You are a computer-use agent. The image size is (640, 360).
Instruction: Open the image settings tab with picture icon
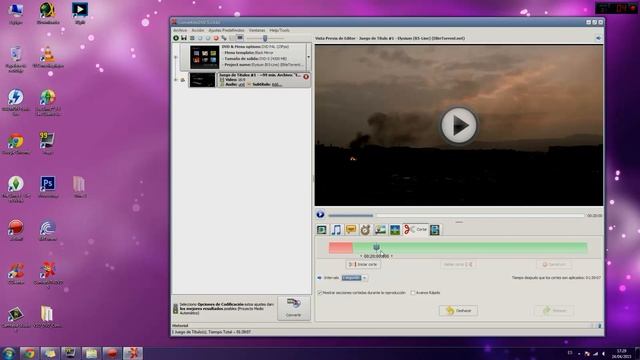pyautogui.click(x=380, y=230)
